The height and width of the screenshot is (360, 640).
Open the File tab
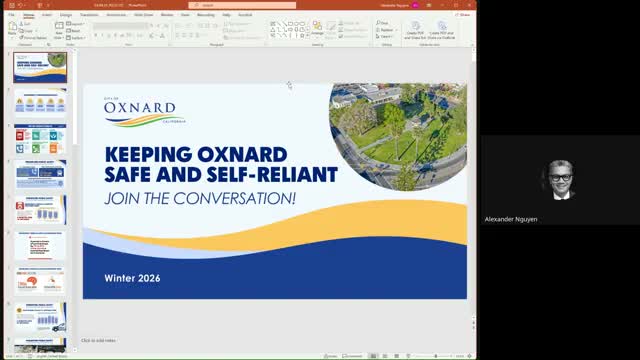tap(11, 15)
